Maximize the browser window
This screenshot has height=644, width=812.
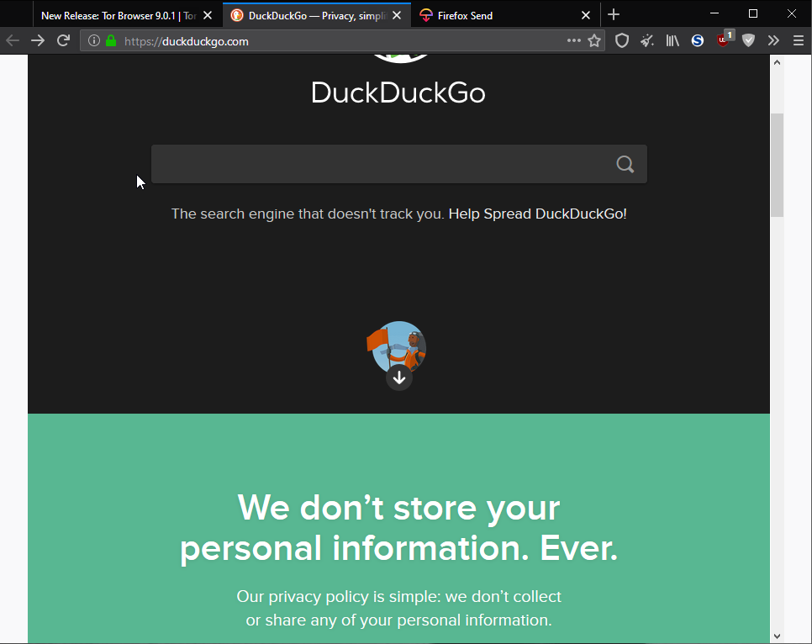click(x=753, y=14)
